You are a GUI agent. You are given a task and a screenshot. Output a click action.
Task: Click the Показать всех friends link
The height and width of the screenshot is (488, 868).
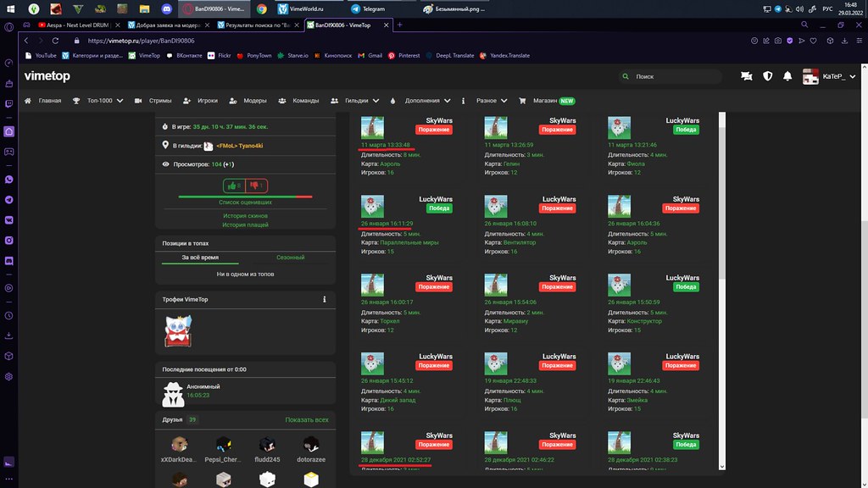(x=307, y=419)
